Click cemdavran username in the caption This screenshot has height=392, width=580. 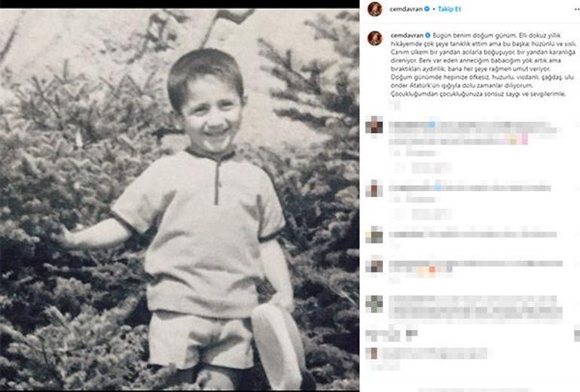407,35
